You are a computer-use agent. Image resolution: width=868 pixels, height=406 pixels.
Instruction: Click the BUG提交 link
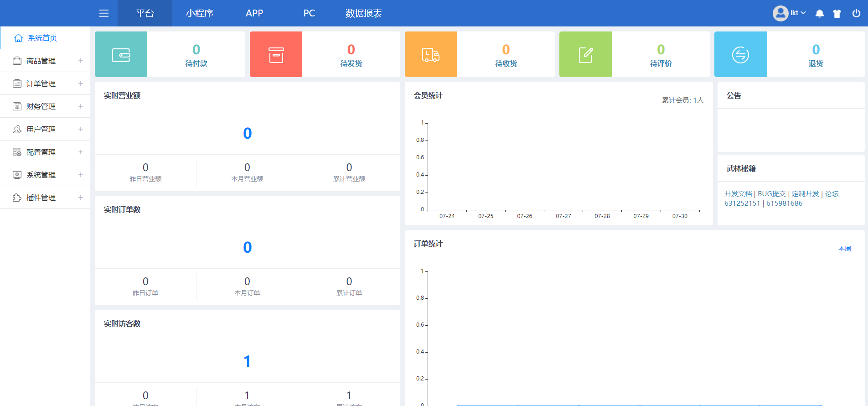(x=771, y=194)
